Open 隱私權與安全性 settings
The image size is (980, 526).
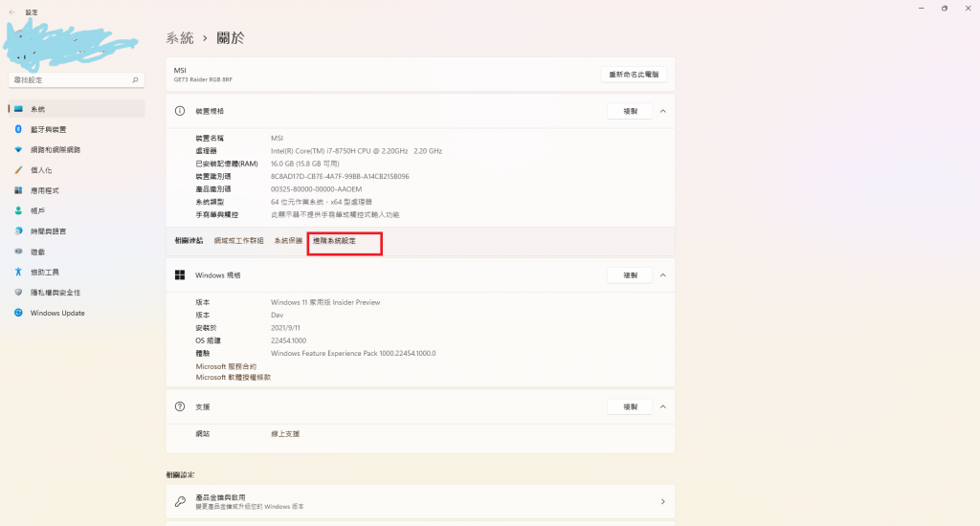(x=77, y=293)
